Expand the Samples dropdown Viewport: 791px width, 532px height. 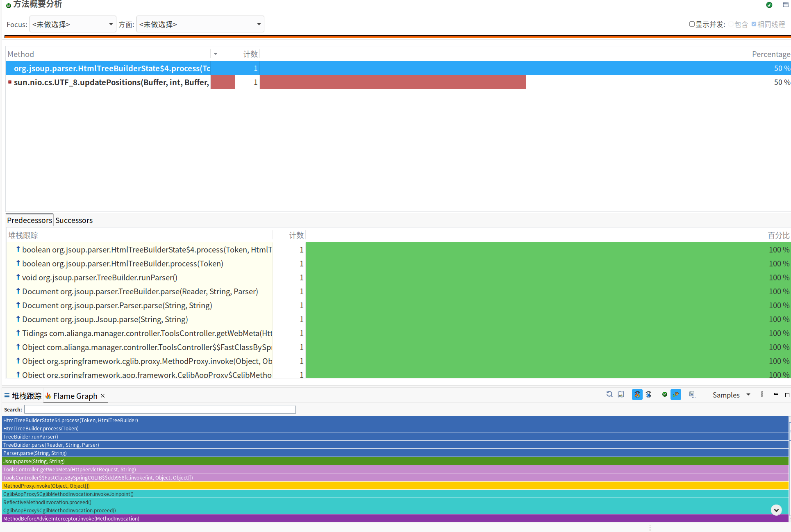pos(731,395)
